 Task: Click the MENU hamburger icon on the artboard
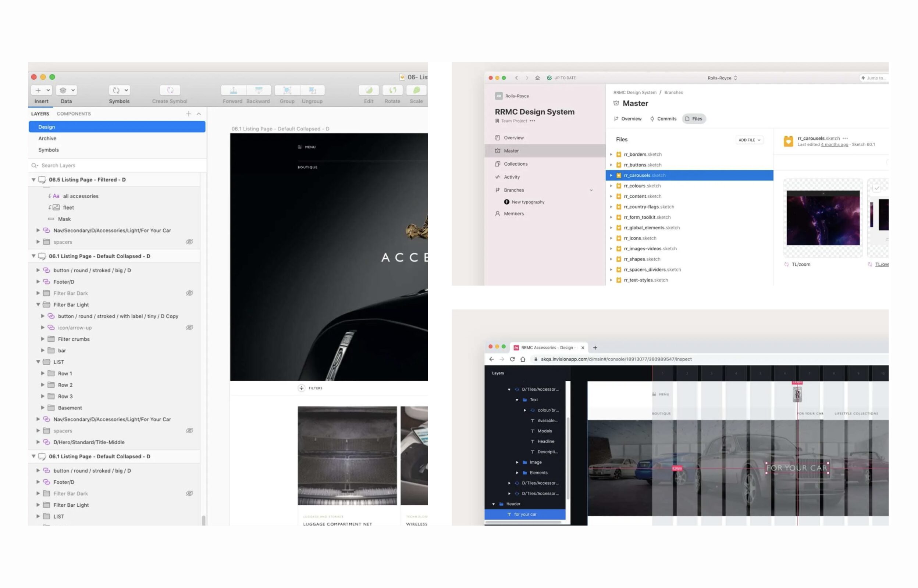coord(300,147)
